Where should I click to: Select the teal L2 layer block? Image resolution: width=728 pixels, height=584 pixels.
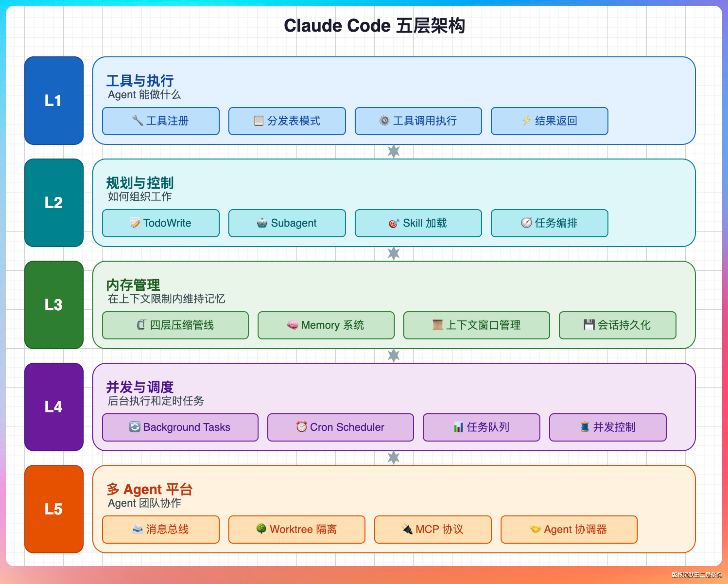(54, 203)
